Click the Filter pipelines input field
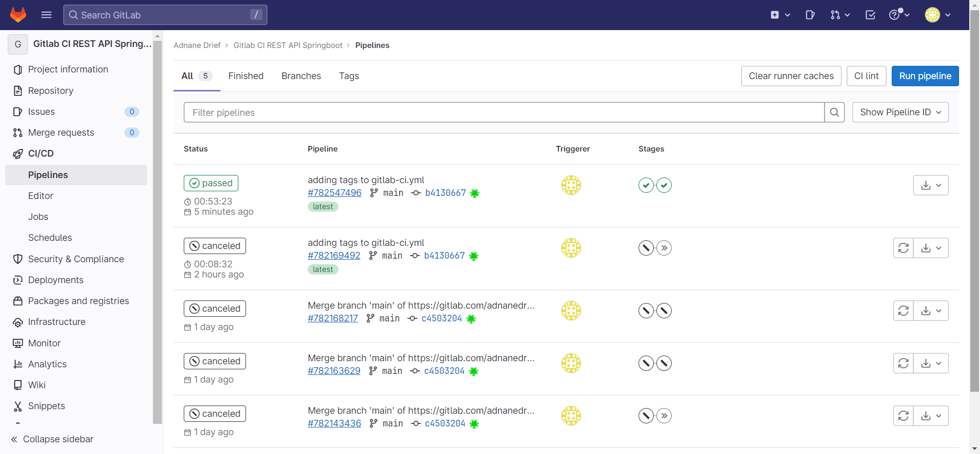Screen dimensions: 980x454 point(503,112)
